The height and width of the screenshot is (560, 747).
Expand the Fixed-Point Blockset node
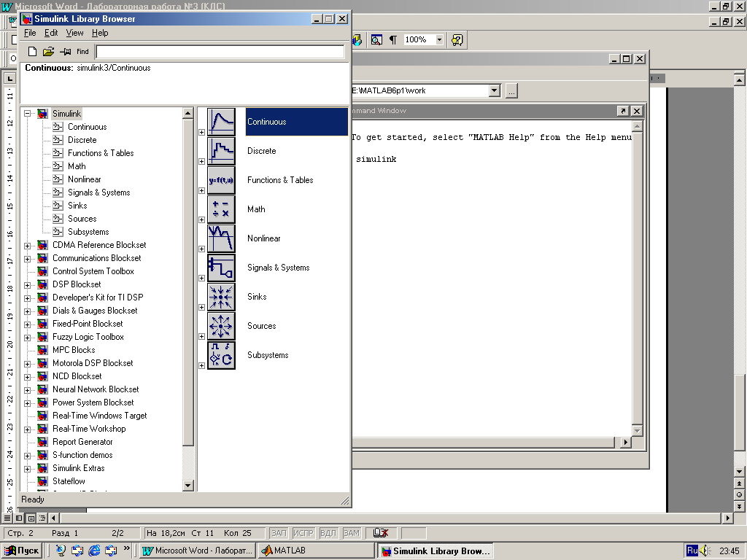tap(28, 324)
